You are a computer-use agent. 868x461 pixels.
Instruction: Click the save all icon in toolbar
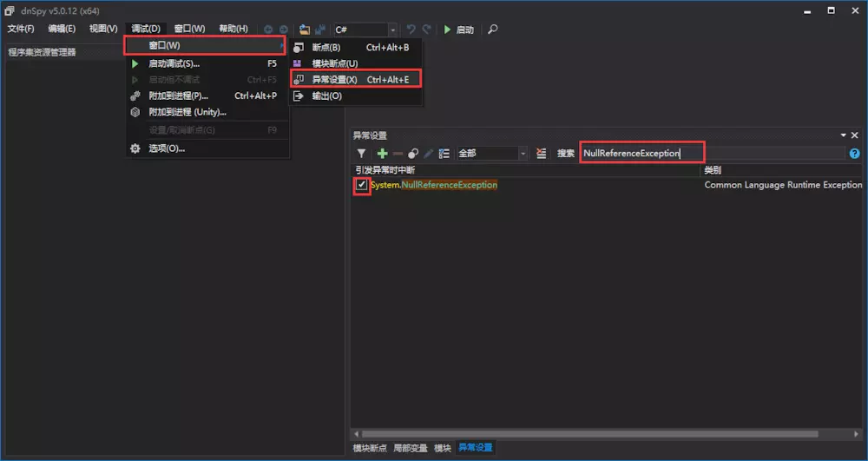point(320,30)
